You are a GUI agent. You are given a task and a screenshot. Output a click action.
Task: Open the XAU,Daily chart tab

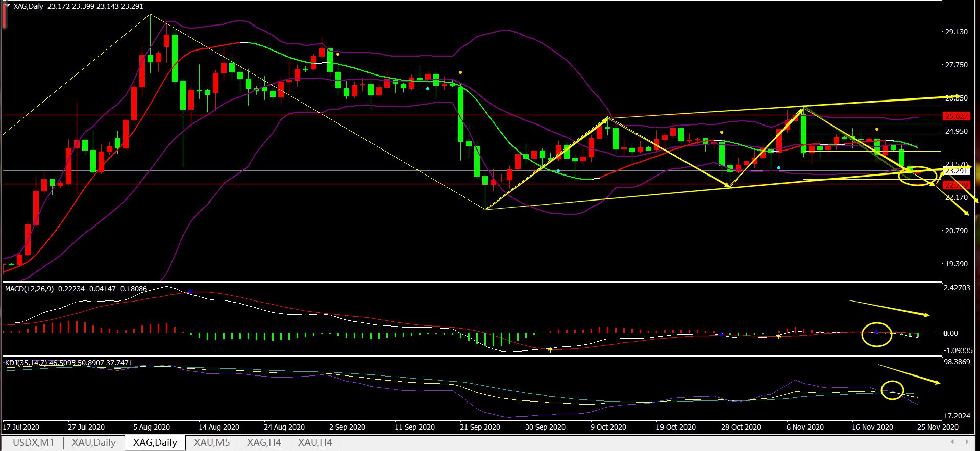[x=94, y=442]
